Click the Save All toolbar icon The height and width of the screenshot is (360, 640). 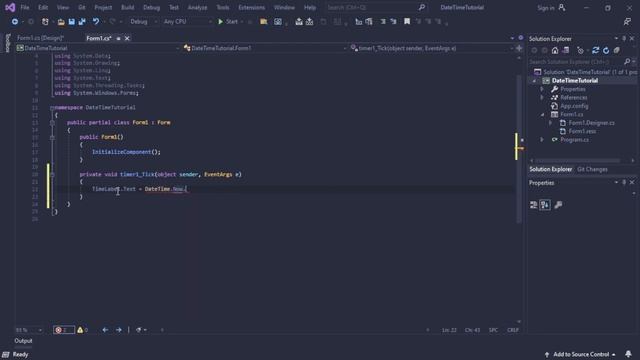pyautogui.click(x=82, y=22)
